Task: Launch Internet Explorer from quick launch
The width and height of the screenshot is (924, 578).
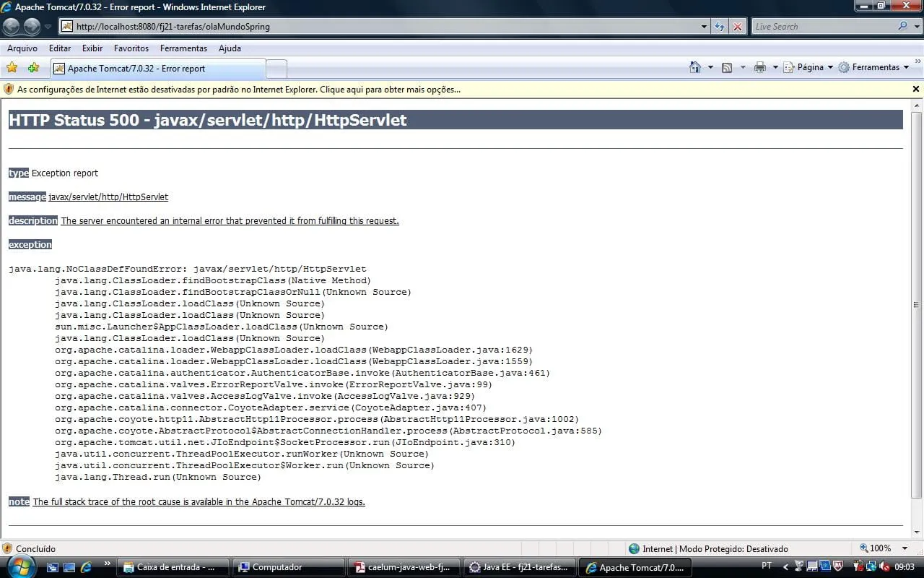Action: (x=86, y=567)
